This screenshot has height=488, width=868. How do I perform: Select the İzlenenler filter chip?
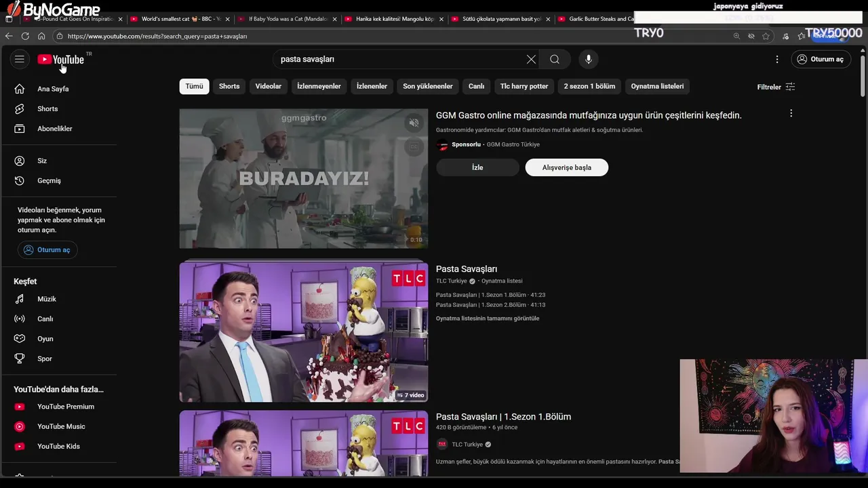click(x=372, y=86)
